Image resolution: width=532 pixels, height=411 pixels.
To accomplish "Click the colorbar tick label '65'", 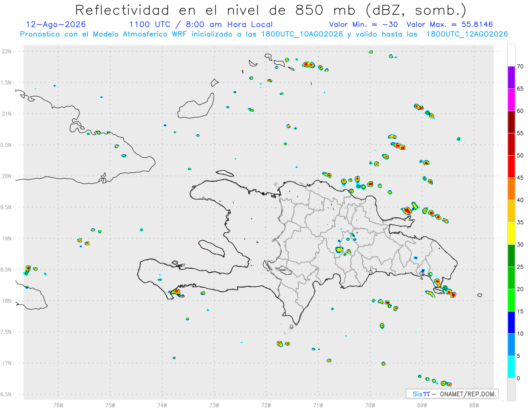I will coord(520,89).
